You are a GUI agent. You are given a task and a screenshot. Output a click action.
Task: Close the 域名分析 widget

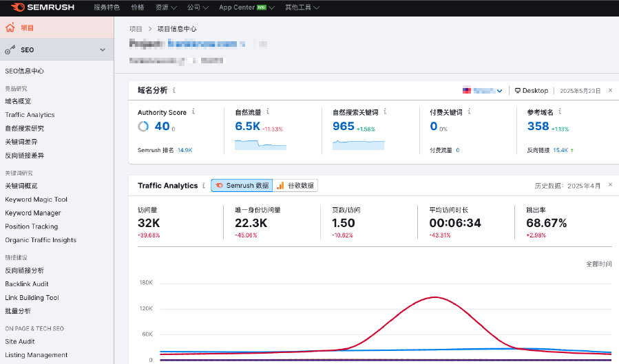[610, 90]
